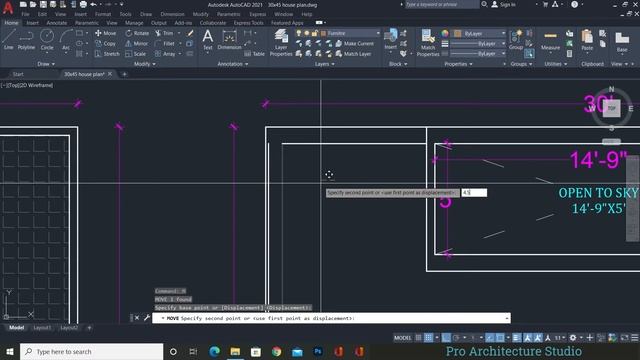Expand the Layers panel
This screenshot has width=640, height=360.
[x=324, y=64]
